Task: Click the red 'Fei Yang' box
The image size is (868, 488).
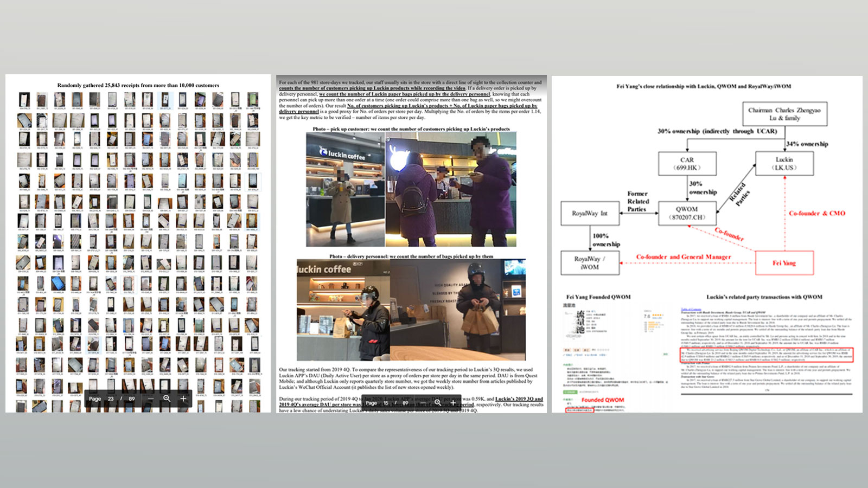Action: (x=784, y=263)
